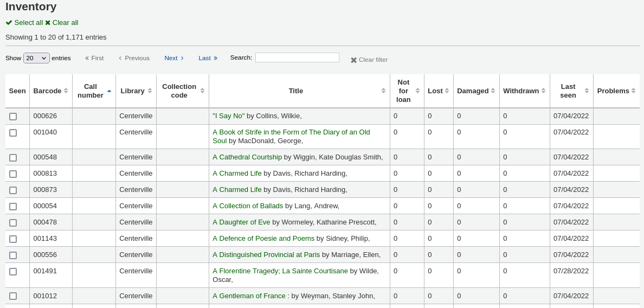This screenshot has height=308, width=644.
Task: Click the Barcode column sort icon
Action: pos(66,91)
